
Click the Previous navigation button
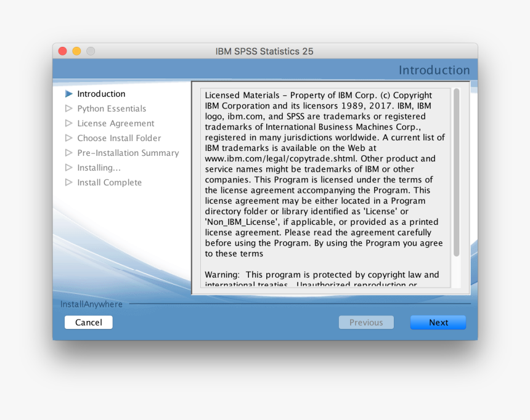[x=366, y=322]
